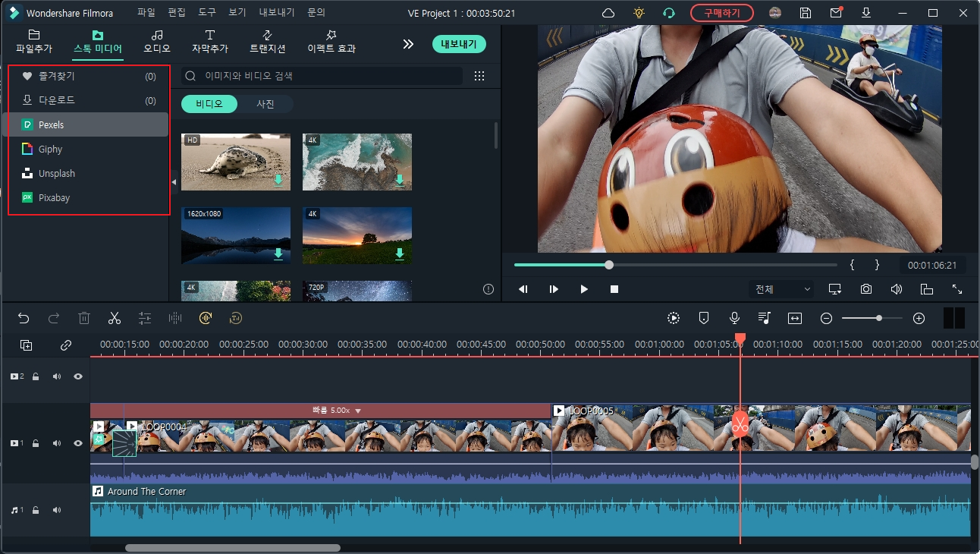Mute the Around The Corner audio track
The width and height of the screenshot is (980, 554).
click(x=56, y=509)
